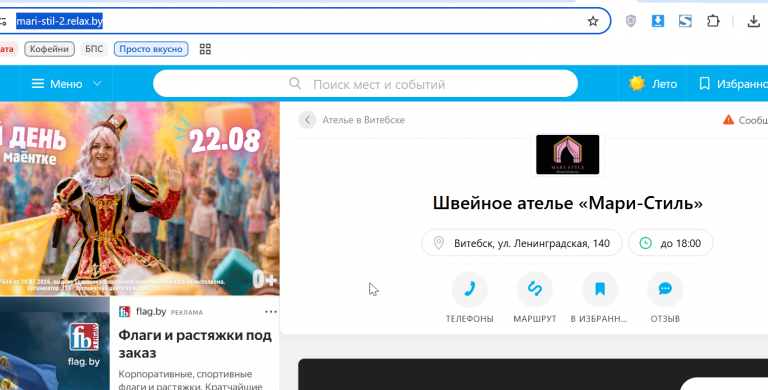Open the blue download-arrow extension
The width and height of the screenshot is (768, 390).
point(658,21)
